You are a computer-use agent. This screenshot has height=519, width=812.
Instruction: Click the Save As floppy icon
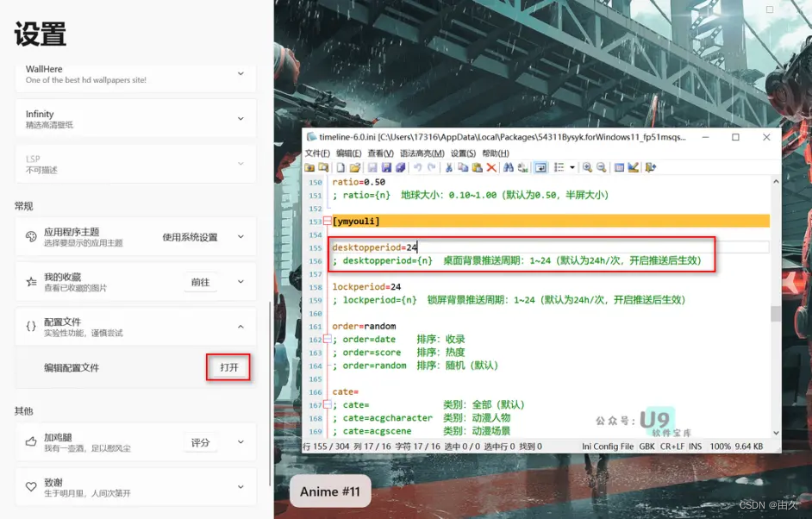point(386,167)
